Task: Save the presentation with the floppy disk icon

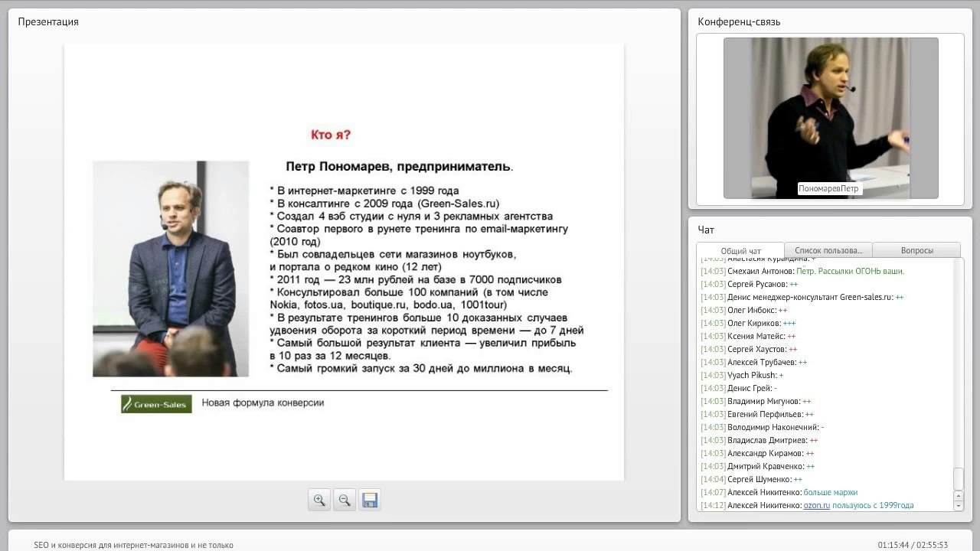Action: point(370,500)
